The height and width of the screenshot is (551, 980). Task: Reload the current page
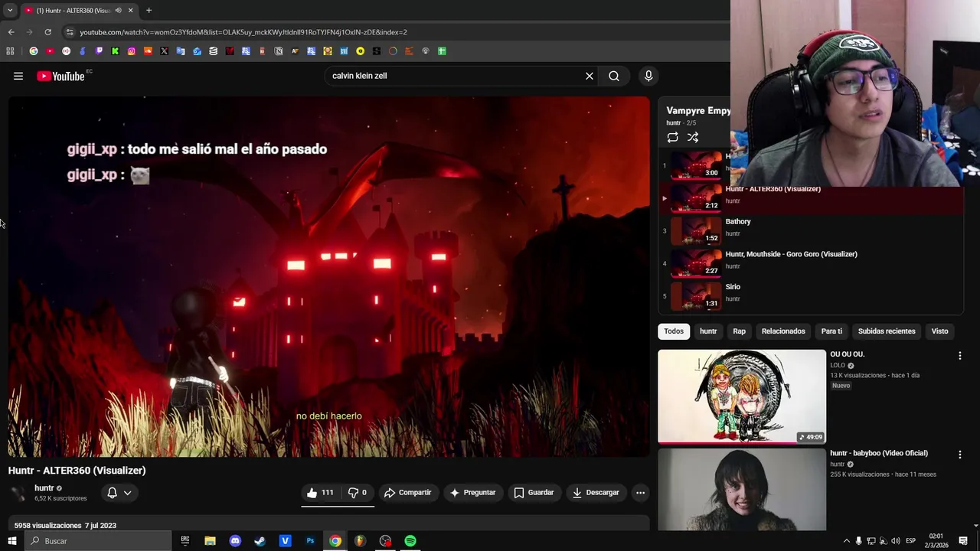47,32
